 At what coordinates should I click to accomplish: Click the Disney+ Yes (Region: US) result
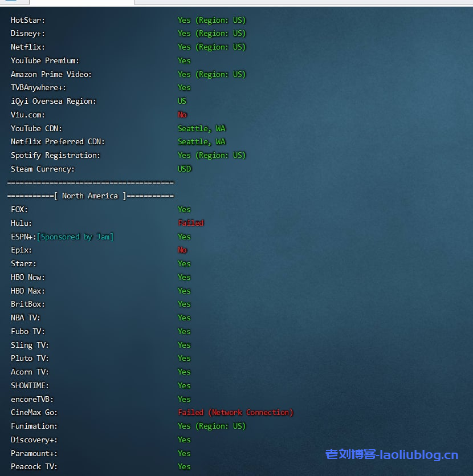211,33
